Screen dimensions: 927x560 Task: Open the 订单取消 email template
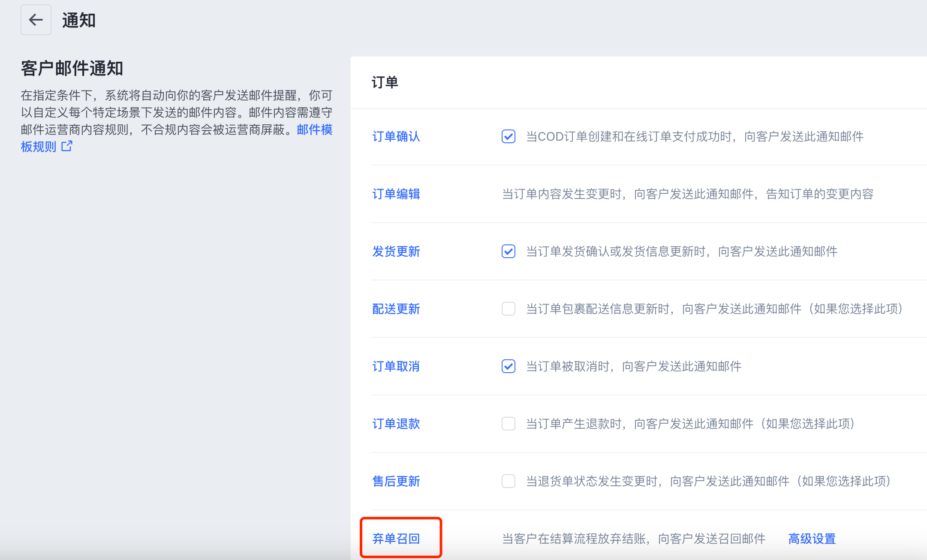click(396, 366)
